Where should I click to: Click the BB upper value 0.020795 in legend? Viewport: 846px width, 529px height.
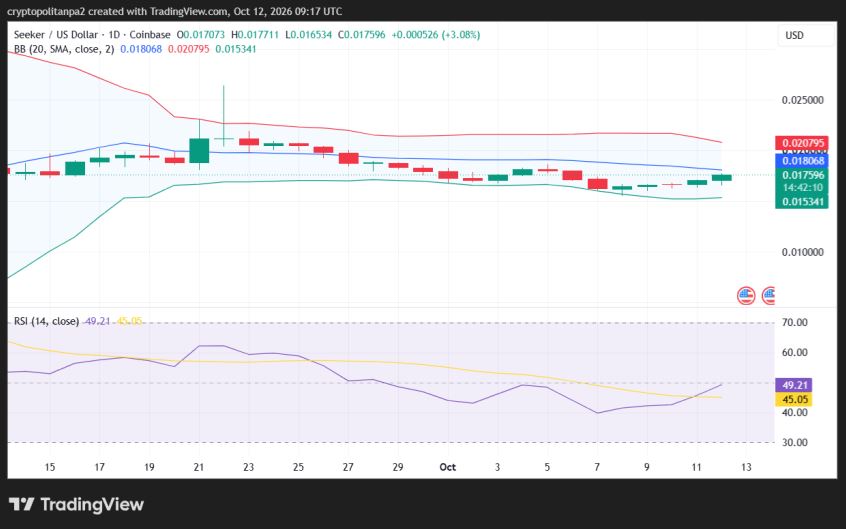click(x=188, y=49)
